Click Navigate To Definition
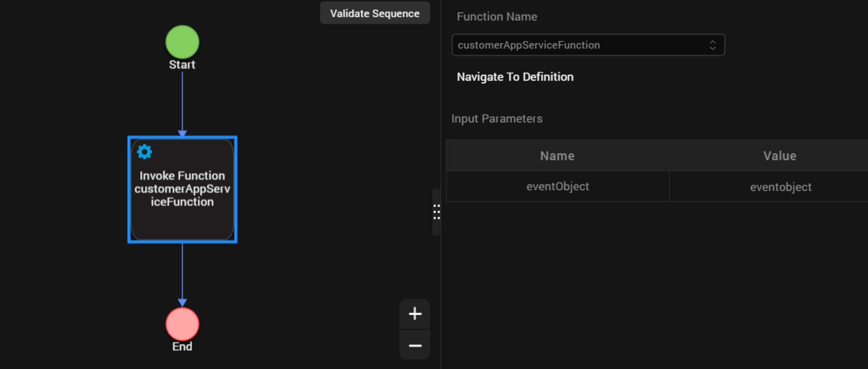 [x=515, y=77]
